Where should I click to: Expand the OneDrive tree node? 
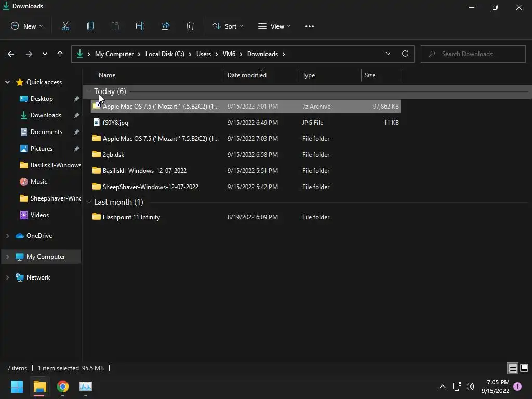tap(7, 236)
